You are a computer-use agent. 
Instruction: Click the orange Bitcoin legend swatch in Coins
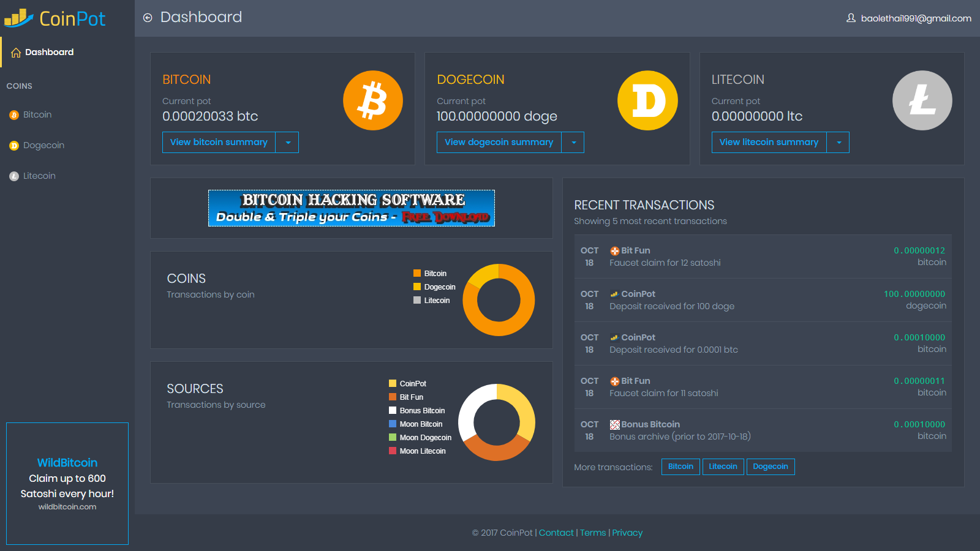[x=417, y=274]
